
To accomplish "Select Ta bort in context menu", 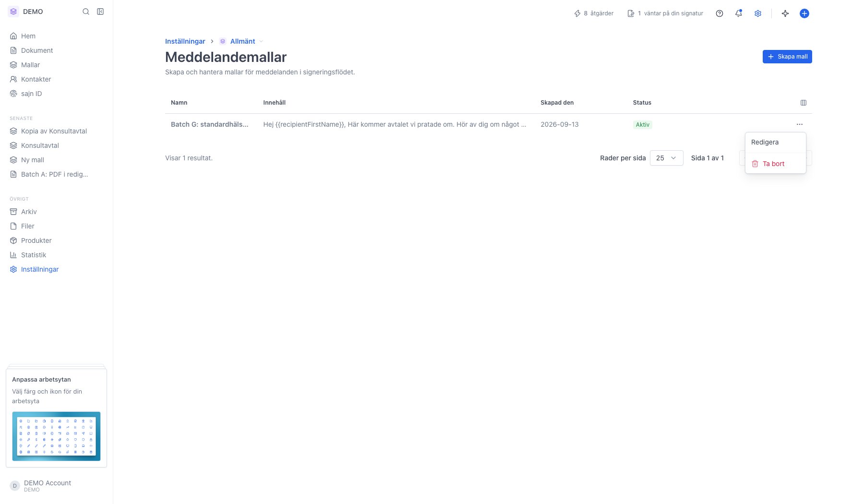I will tap(775, 164).
